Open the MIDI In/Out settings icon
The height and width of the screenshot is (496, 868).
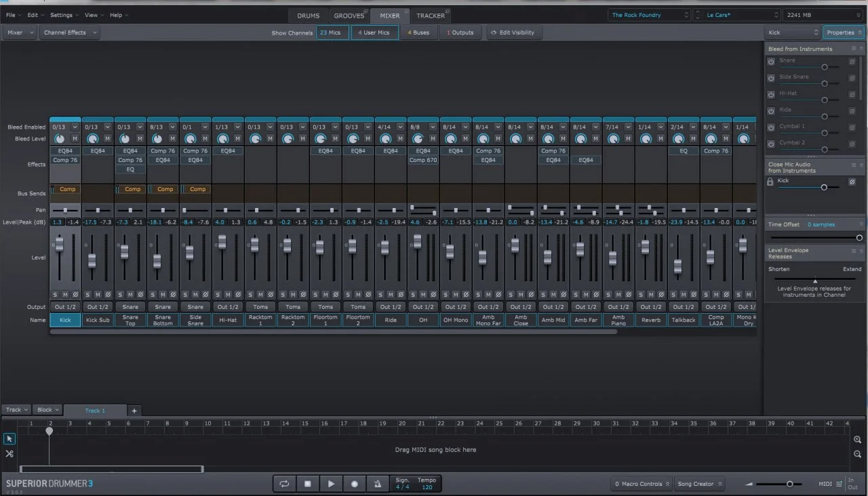[840, 484]
